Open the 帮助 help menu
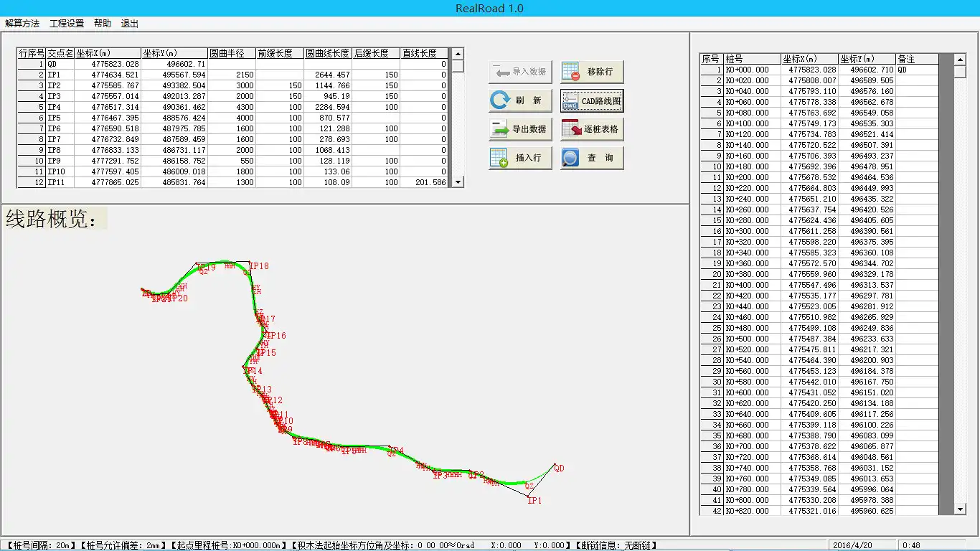This screenshot has height=551, width=980. point(103,24)
